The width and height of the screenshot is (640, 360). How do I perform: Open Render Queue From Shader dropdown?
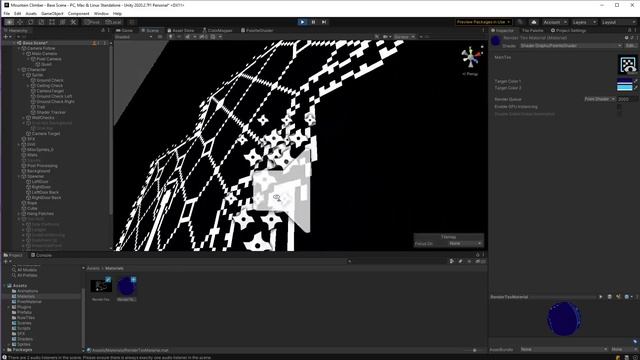coord(599,99)
